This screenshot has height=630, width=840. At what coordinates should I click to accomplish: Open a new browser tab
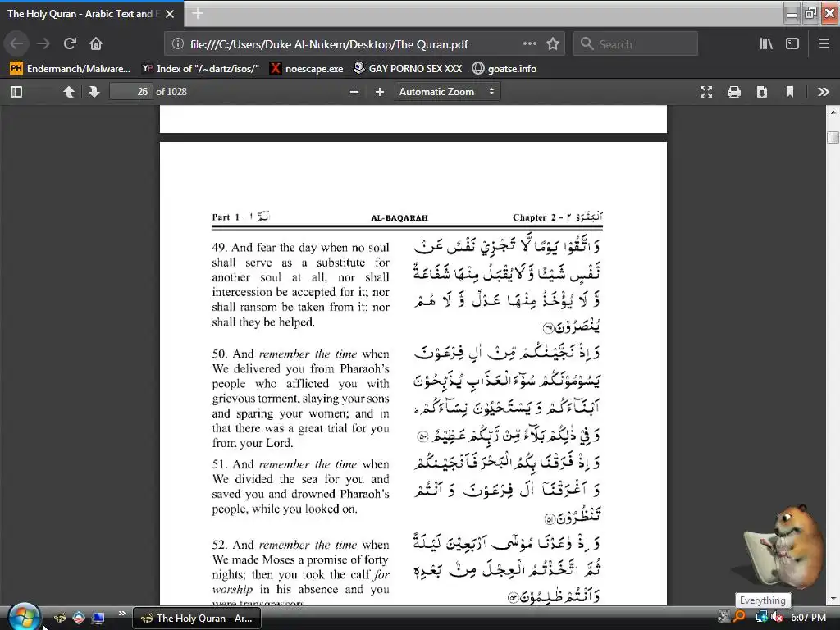coord(198,13)
